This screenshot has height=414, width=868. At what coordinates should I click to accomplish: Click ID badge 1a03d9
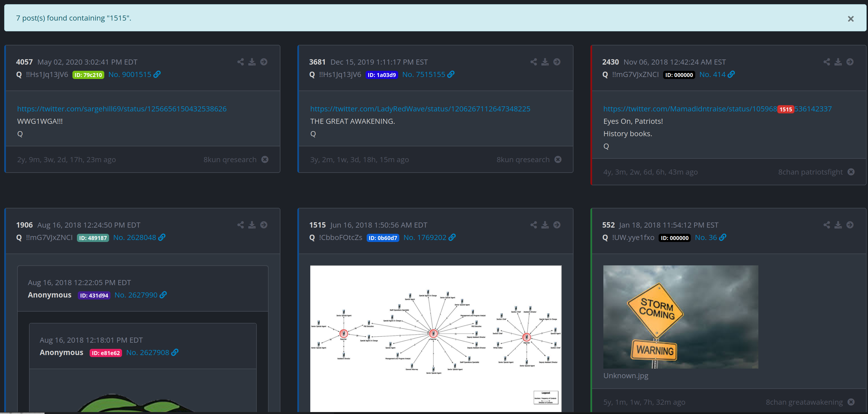pyautogui.click(x=382, y=75)
